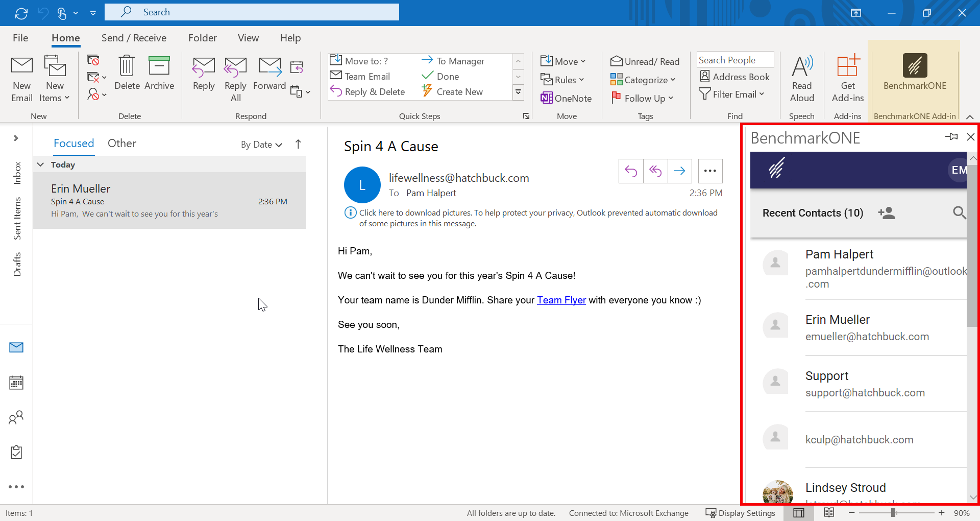Click the add contact icon in BenchmarkONE
This screenshot has width=980, height=521.
click(887, 213)
